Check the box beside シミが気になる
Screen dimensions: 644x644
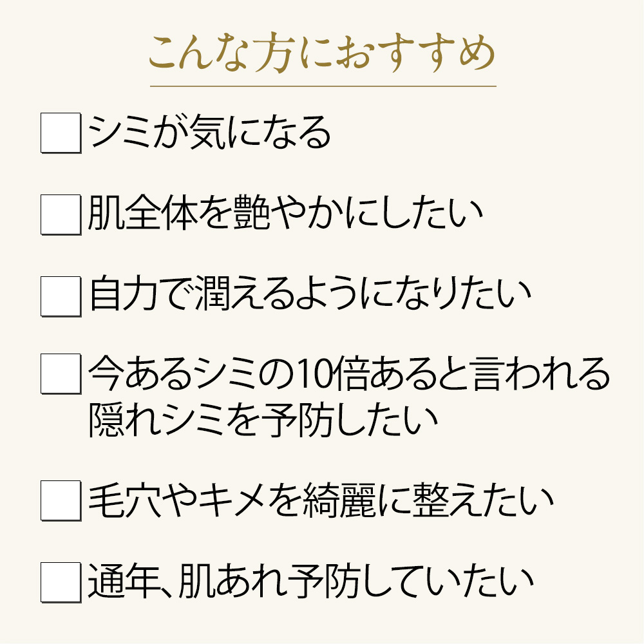[x=61, y=133]
